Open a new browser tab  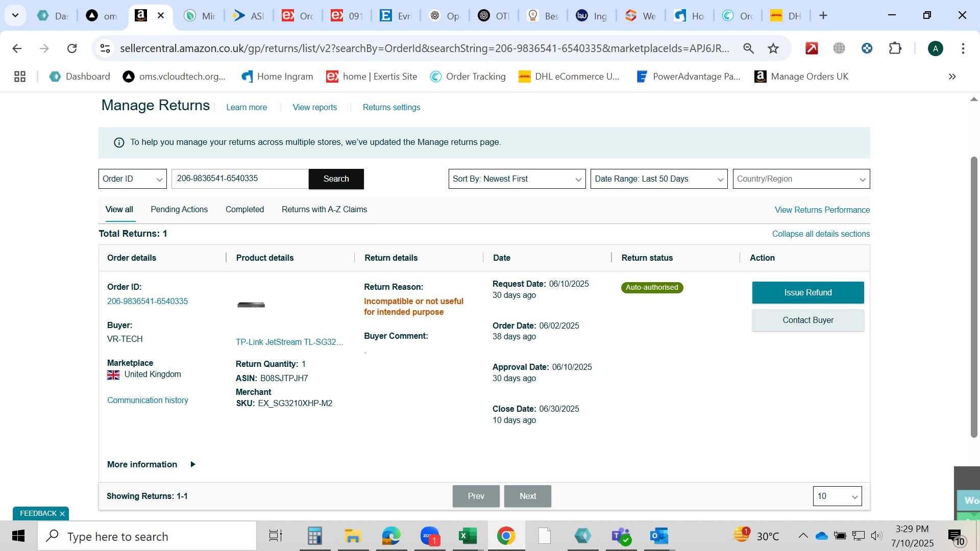[823, 15]
